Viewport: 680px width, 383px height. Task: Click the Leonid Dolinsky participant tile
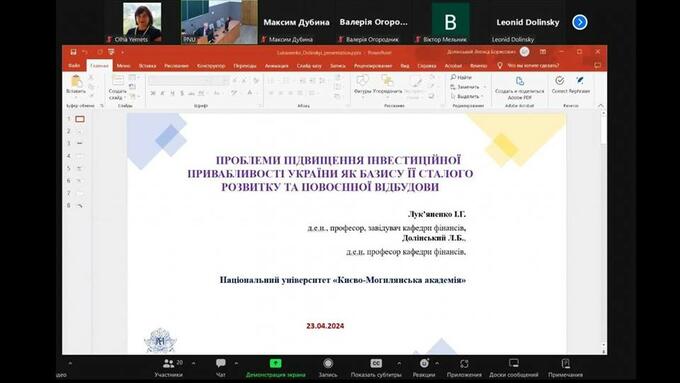pos(528,23)
